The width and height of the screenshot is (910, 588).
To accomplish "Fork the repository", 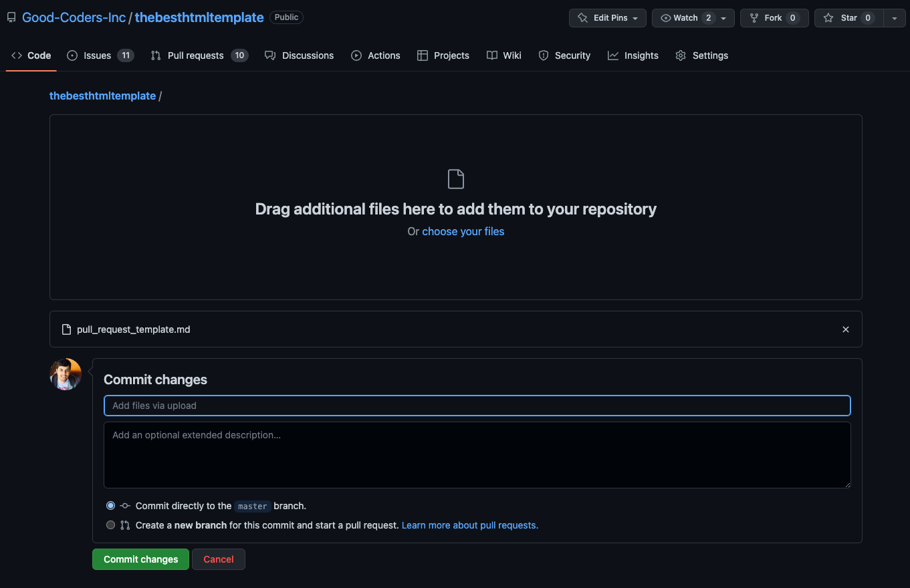I will click(x=774, y=18).
